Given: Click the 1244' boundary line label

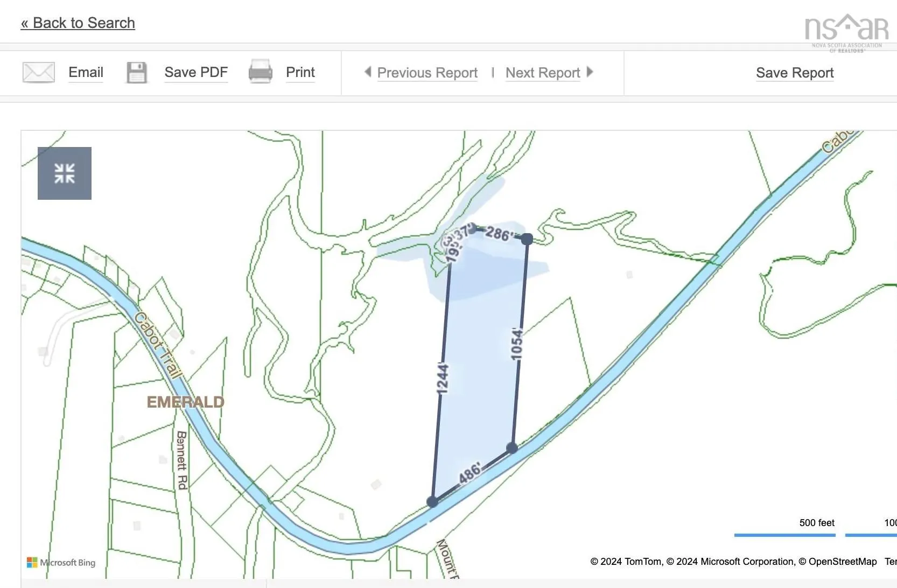Looking at the screenshot, I should coord(442,379).
